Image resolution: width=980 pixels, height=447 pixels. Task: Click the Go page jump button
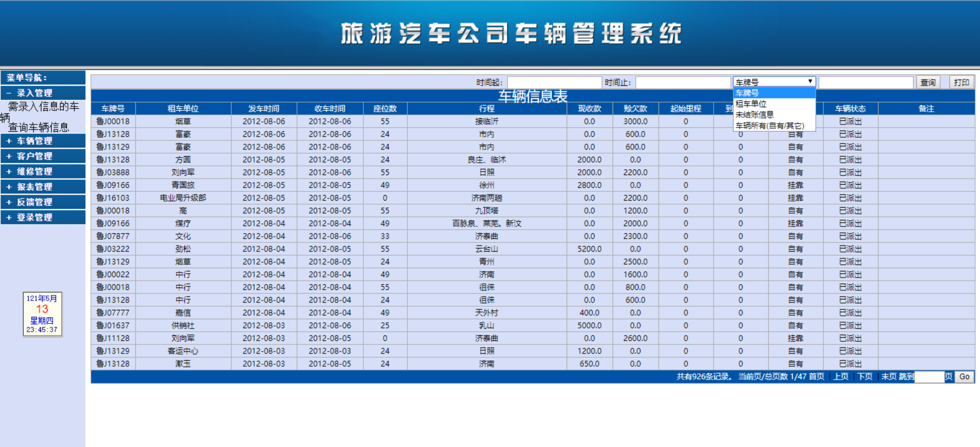click(964, 377)
